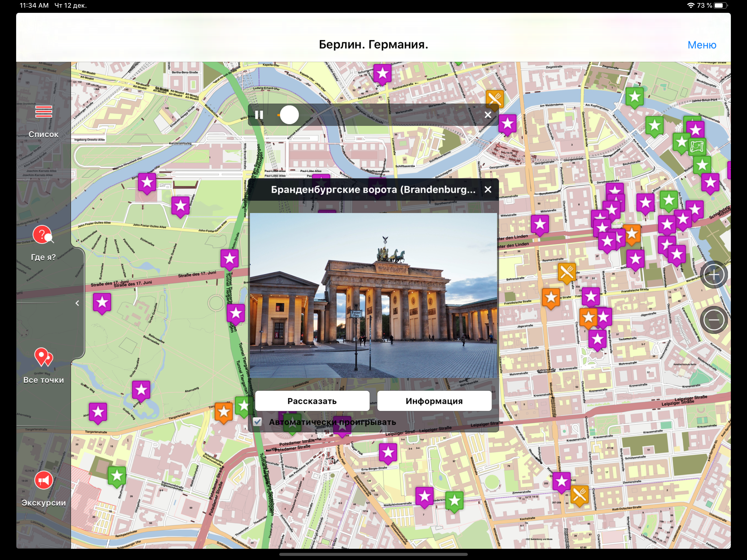Click the audio progress slider knob
Image resolution: width=747 pixels, height=560 pixels.
point(289,115)
